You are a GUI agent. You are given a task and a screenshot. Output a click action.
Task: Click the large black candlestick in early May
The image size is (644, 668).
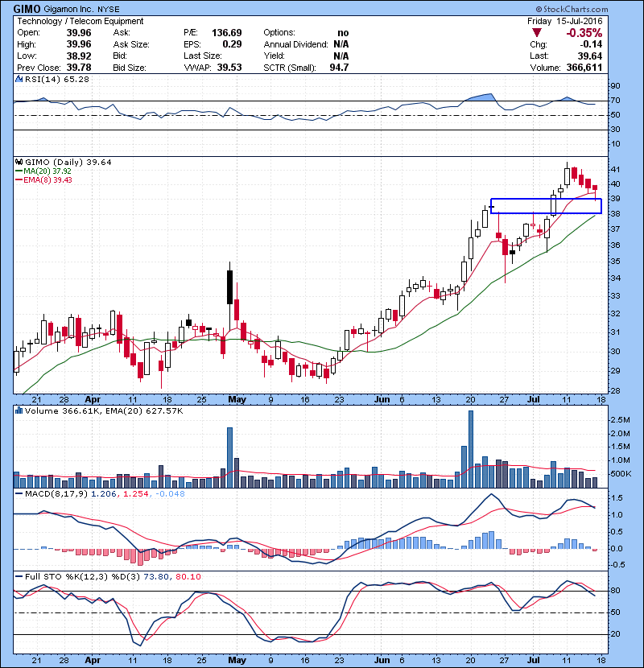point(230,287)
